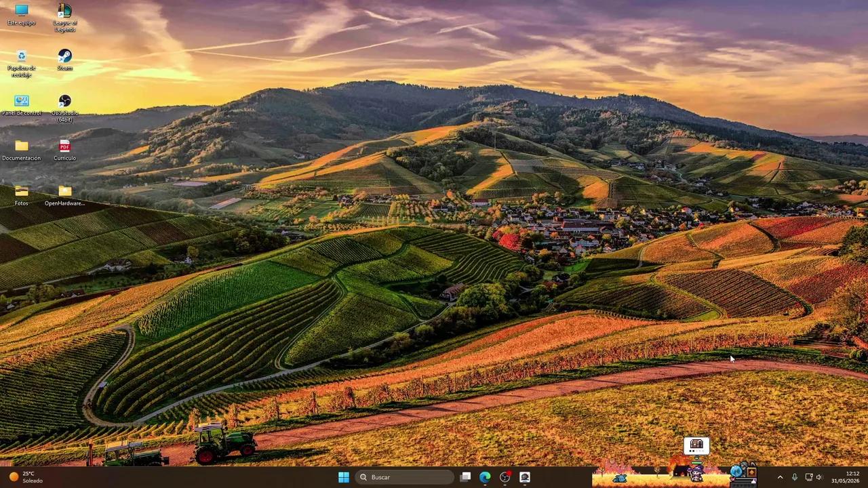Select the League of Legends shortcut
The height and width of the screenshot is (488, 868).
tap(64, 18)
